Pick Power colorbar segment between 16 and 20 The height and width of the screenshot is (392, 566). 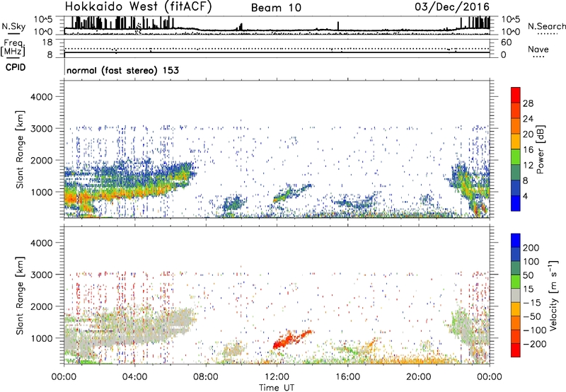(x=516, y=142)
